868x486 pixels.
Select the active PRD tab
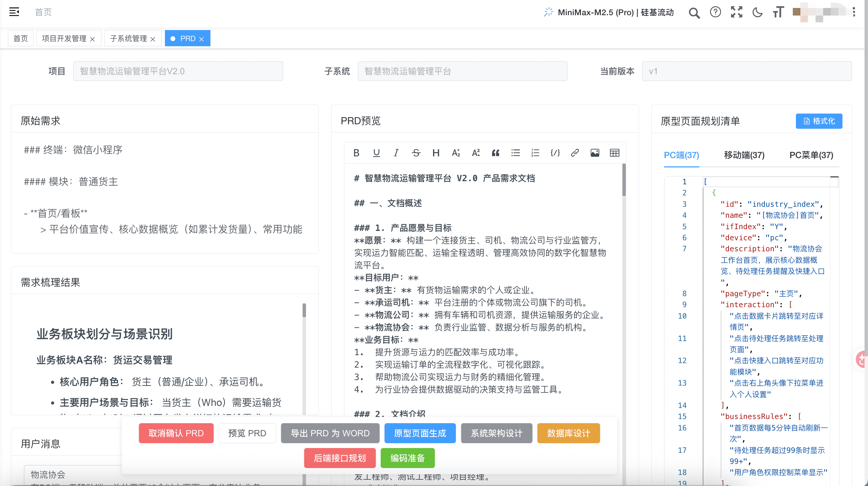187,38
